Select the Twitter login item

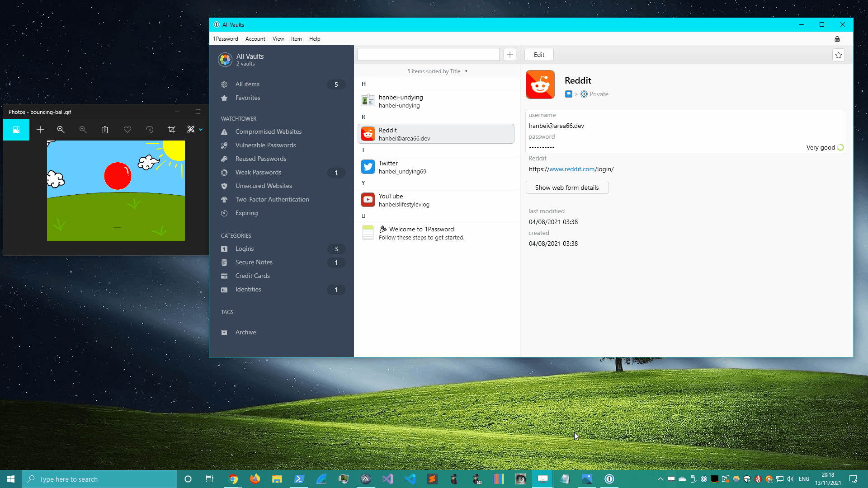(437, 167)
